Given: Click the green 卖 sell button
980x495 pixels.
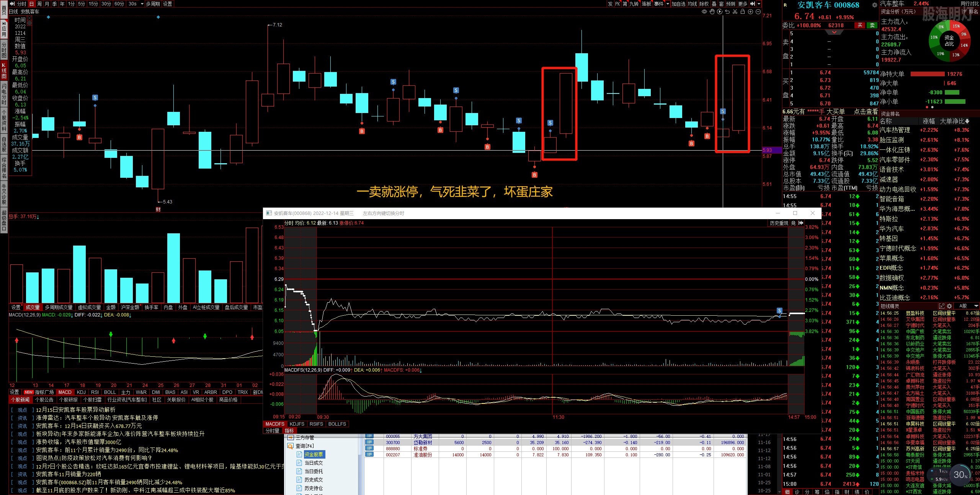Looking at the screenshot, I should 872,25.
